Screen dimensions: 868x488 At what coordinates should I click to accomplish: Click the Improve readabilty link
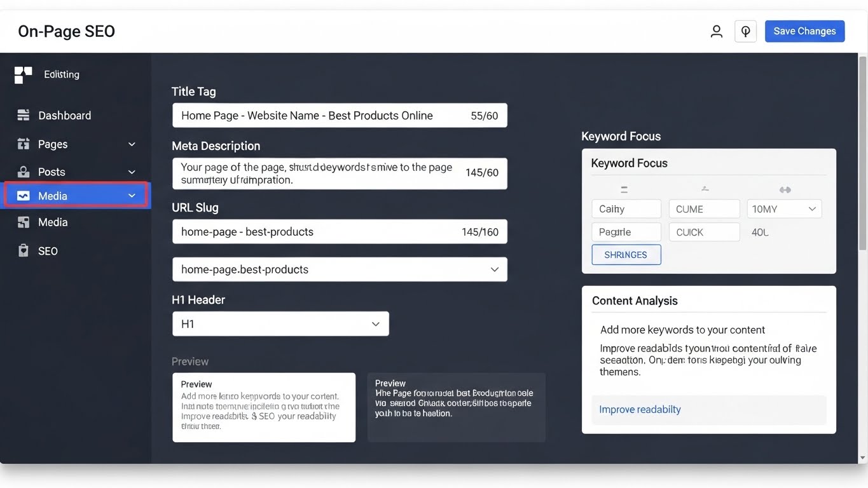pos(640,409)
